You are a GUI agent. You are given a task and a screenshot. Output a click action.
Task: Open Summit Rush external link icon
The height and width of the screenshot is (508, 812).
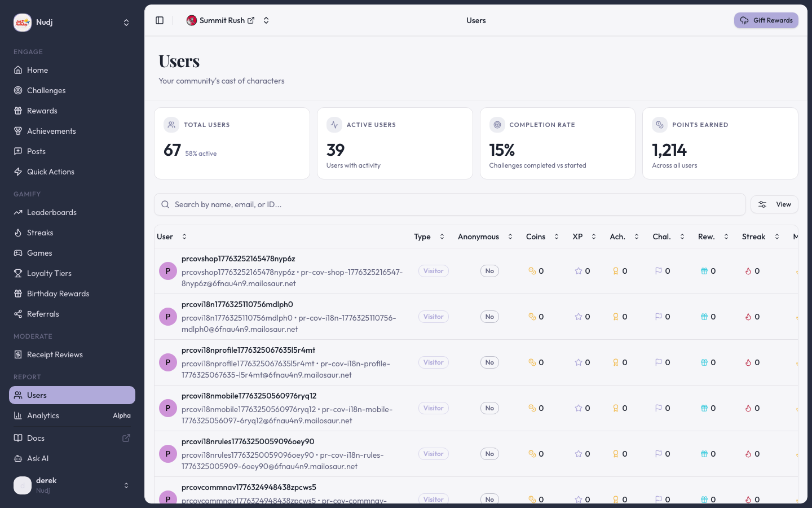pyautogui.click(x=251, y=20)
